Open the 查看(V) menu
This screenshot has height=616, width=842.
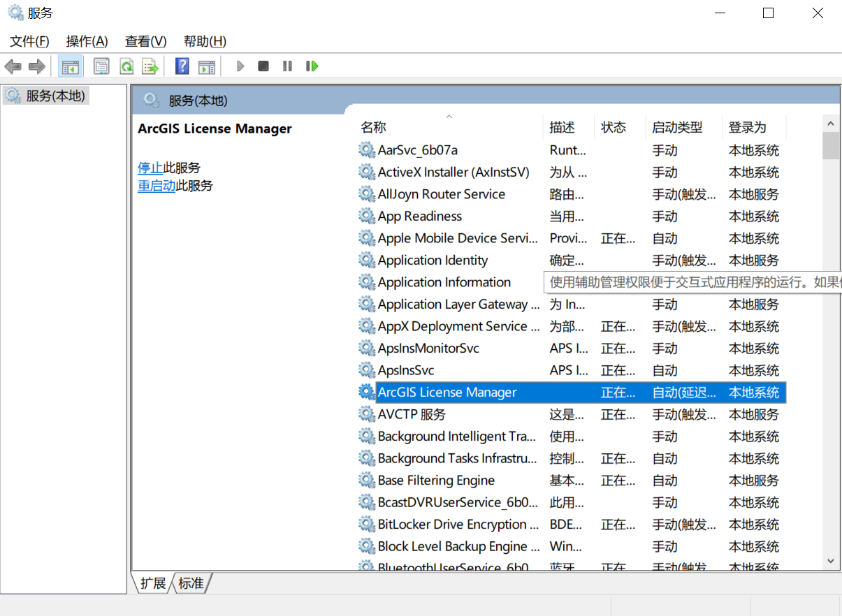click(x=145, y=41)
